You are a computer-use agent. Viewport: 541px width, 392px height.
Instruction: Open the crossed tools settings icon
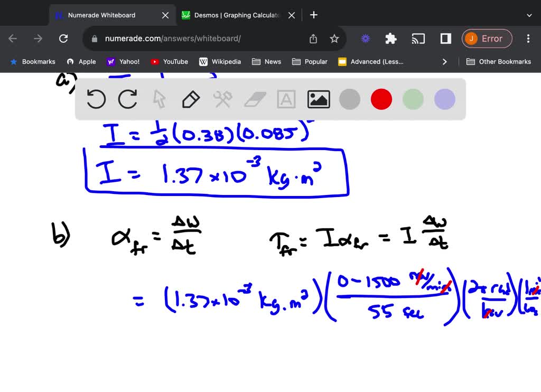pos(222,99)
